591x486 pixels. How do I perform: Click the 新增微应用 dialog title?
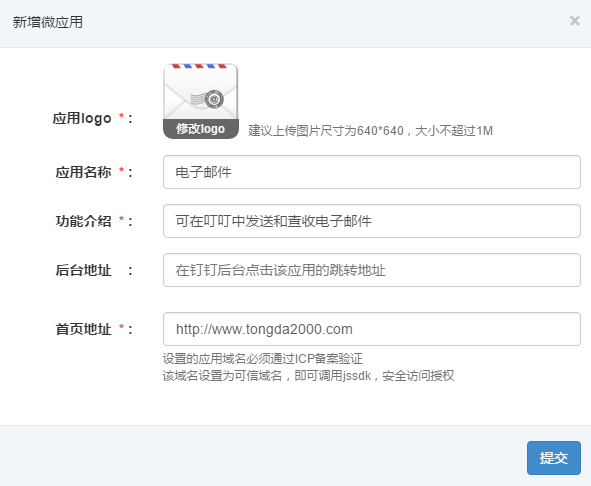coord(47,22)
